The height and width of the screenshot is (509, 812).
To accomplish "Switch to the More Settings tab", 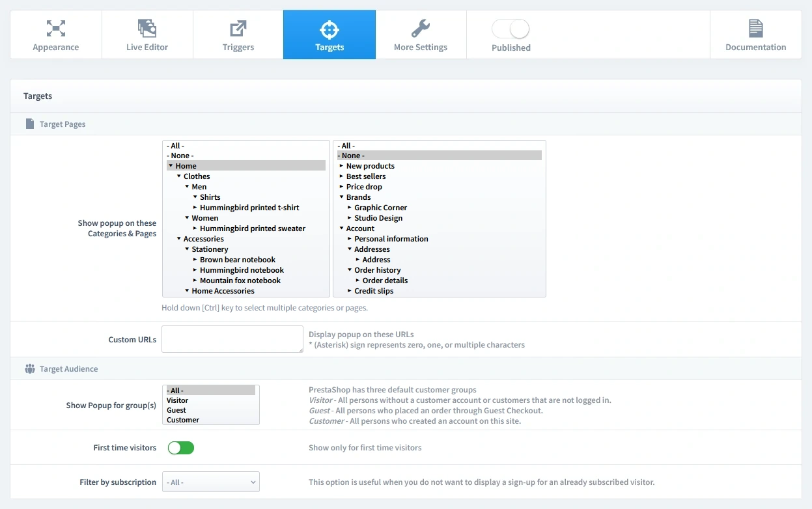I will pos(421,34).
